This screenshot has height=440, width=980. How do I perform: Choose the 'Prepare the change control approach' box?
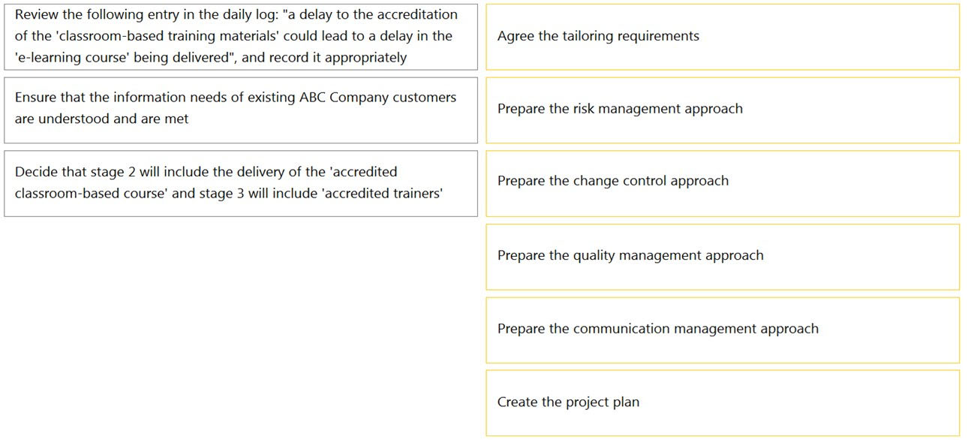(723, 183)
